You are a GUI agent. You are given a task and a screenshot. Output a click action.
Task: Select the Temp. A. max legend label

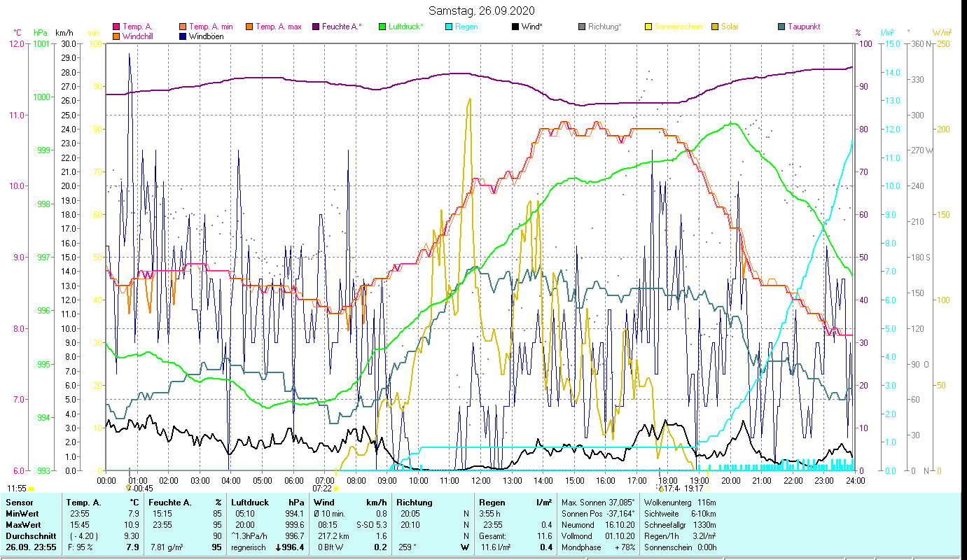point(279,27)
